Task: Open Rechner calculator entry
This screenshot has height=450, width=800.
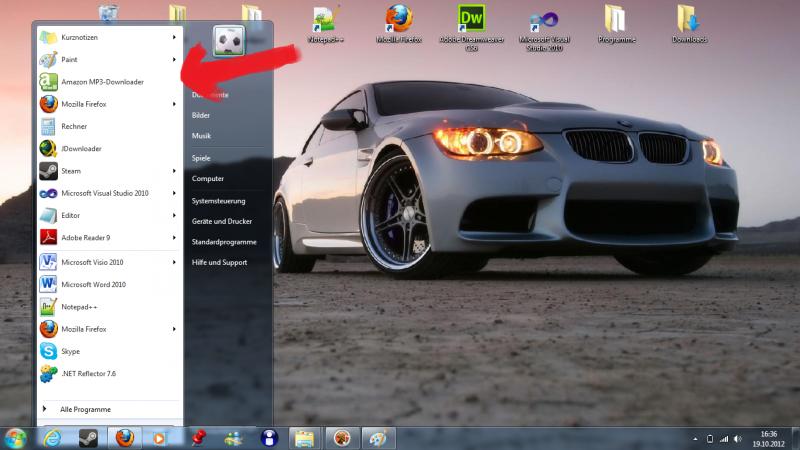Action: (x=110, y=126)
